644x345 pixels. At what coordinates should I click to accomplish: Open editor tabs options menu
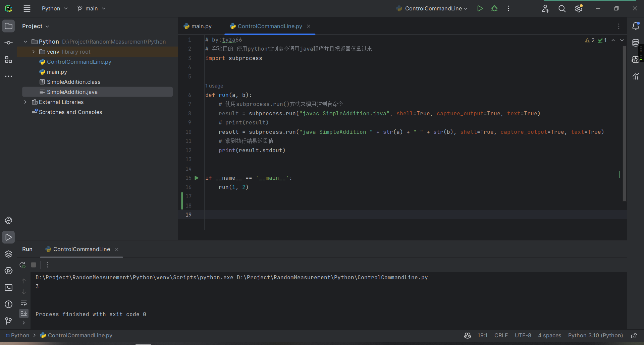[619, 26]
